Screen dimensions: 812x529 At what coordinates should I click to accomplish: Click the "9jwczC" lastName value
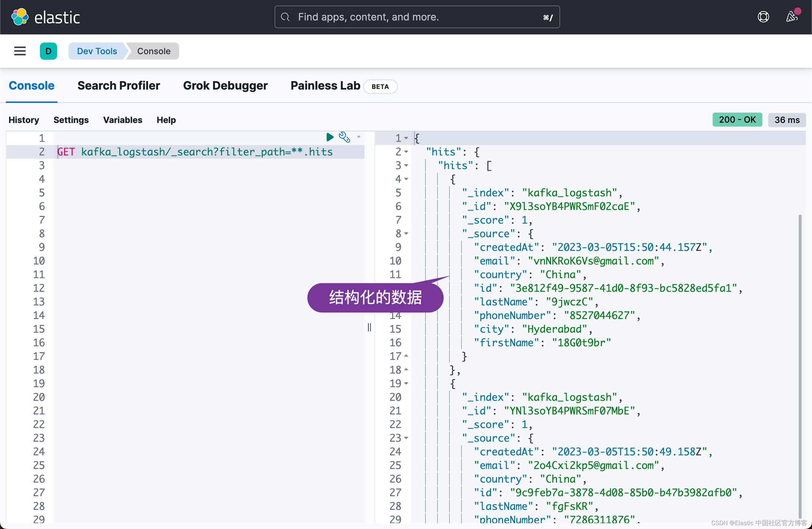(x=570, y=302)
